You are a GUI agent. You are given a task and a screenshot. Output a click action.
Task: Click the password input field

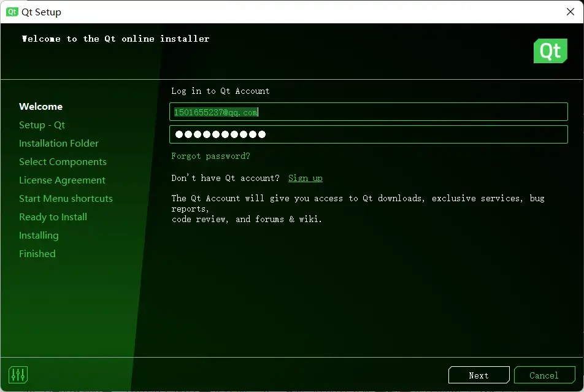[x=368, y=134]
